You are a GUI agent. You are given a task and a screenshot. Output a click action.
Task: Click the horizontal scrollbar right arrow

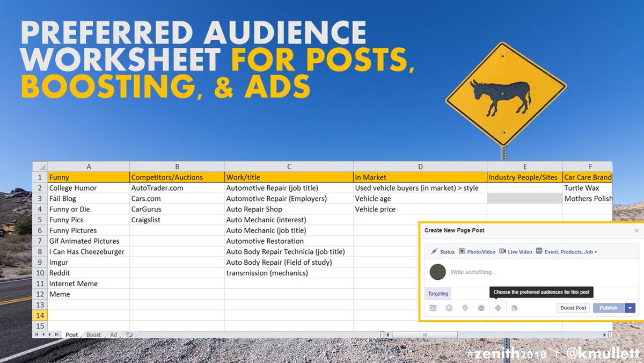pos(604,335)
